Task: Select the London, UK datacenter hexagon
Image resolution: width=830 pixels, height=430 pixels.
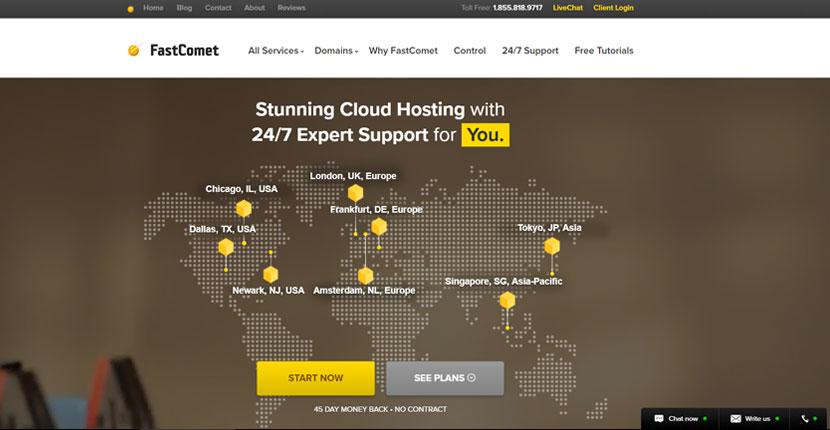Action: pyautogui.click(x=355, y=193)
